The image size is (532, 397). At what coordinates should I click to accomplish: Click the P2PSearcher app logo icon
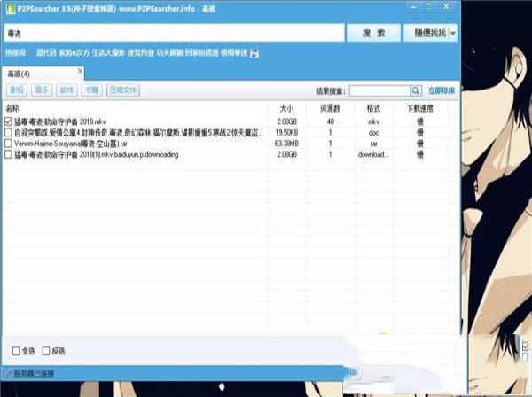pos(9,7)
